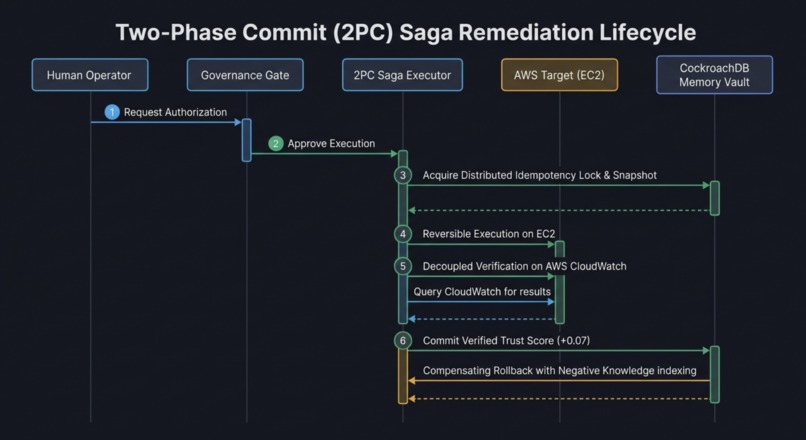Select the Governance Gate participant box
The height and width of the screenshot is (440, 806).
[245, 75]
